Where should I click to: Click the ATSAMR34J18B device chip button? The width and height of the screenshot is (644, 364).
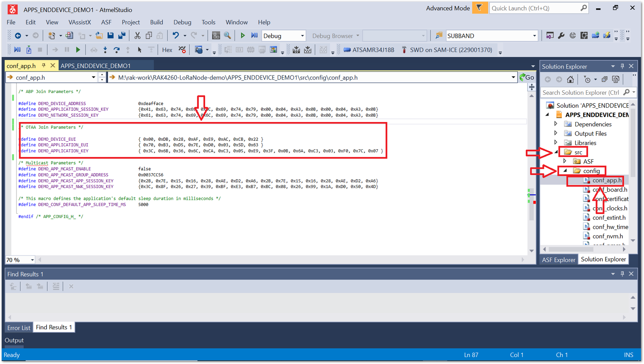tap(368, 50)
